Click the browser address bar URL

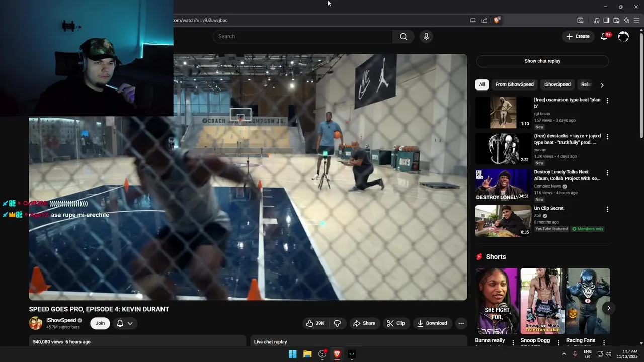pos(200,20)
